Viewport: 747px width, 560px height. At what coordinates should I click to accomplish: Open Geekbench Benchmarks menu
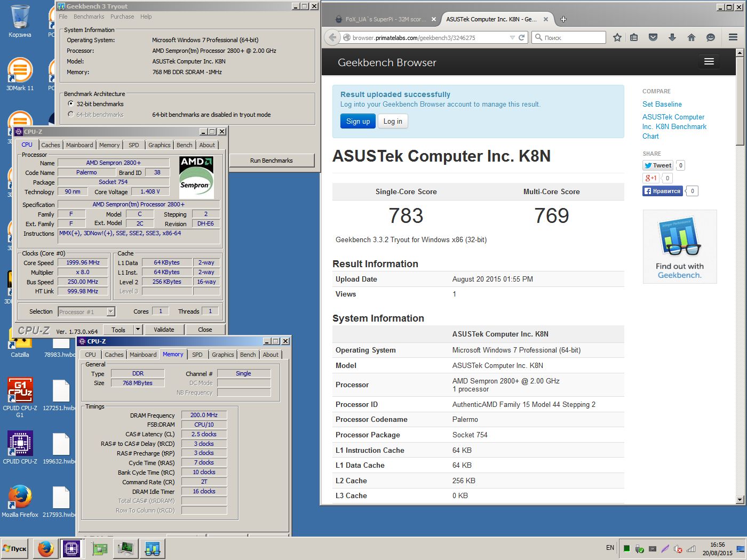pyautogui.click(x=89, y=17)
